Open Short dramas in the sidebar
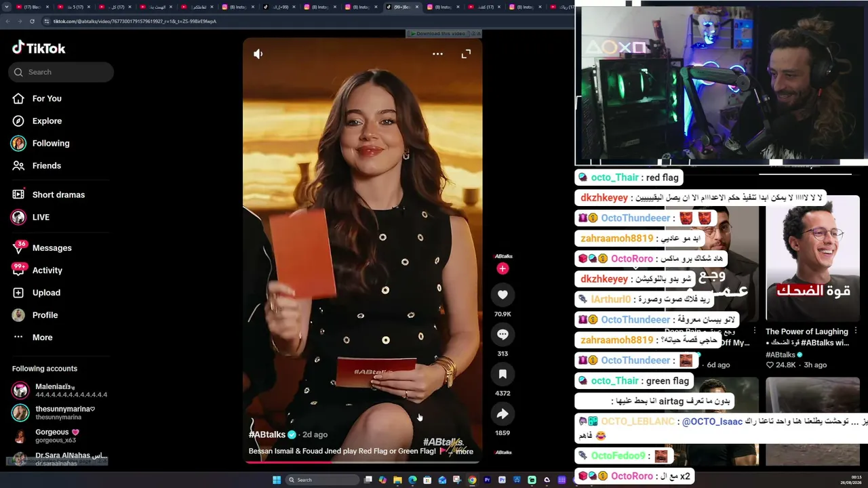 [x=49, y=195]
